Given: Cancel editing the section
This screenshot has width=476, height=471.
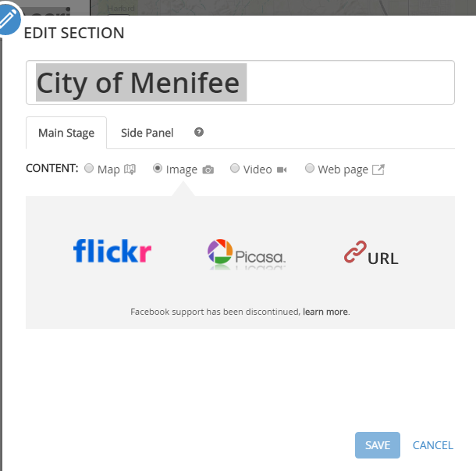Looking at the screenshot, I should [x=433, y=445].
